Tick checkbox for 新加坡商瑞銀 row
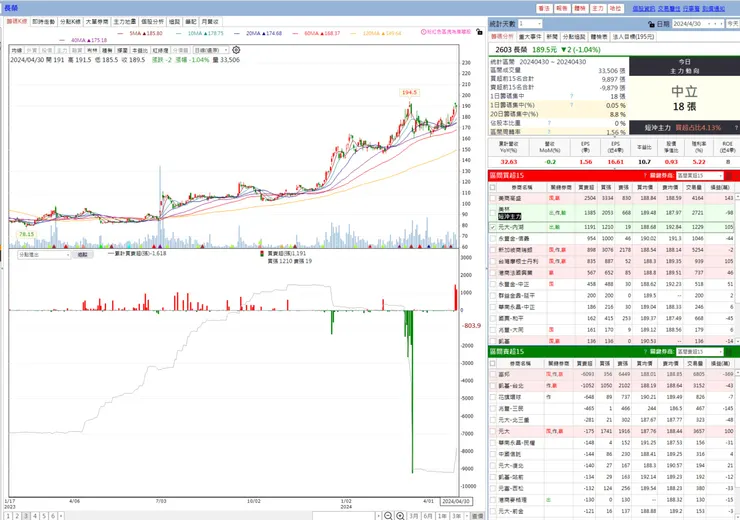 coord(493,250)
